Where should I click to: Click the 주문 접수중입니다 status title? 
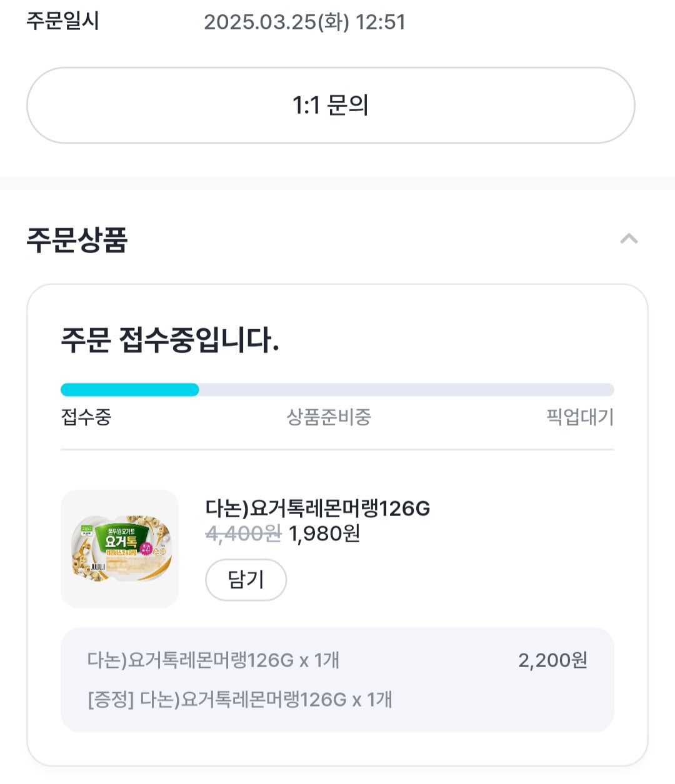pyautogui.click(x=170, y=340)
